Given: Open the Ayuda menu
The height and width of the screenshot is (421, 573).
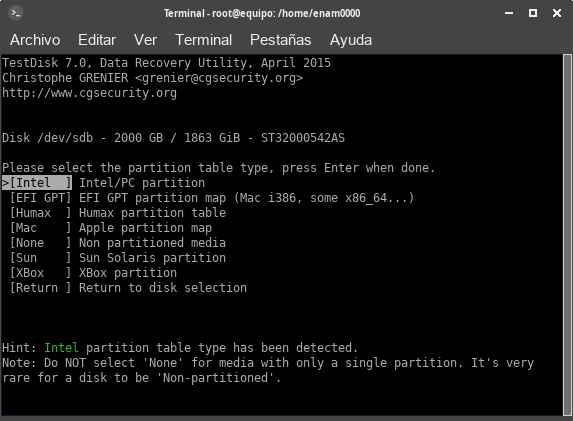Looking at the screenshot, I should (351, 40).
